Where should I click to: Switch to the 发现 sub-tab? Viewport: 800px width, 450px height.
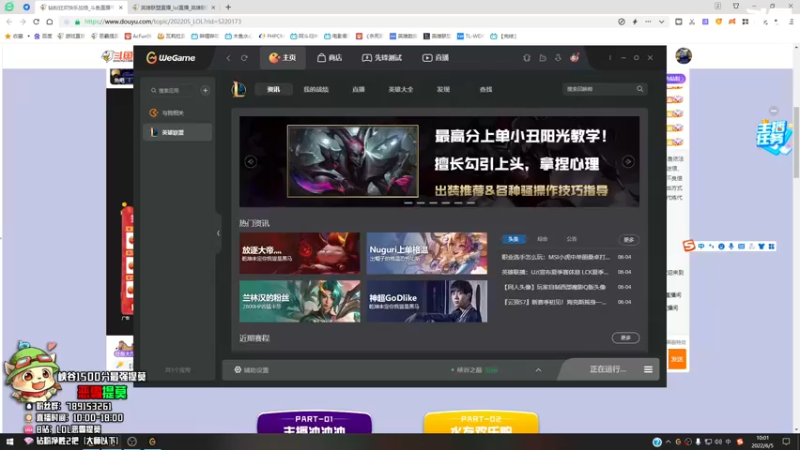(443, 89)
